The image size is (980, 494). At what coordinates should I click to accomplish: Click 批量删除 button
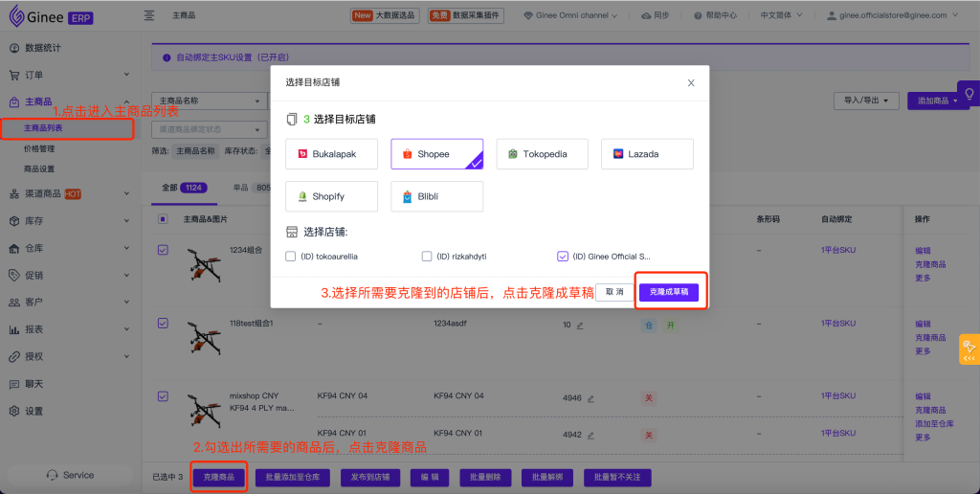pyautogui.click(x=485, y=477)
